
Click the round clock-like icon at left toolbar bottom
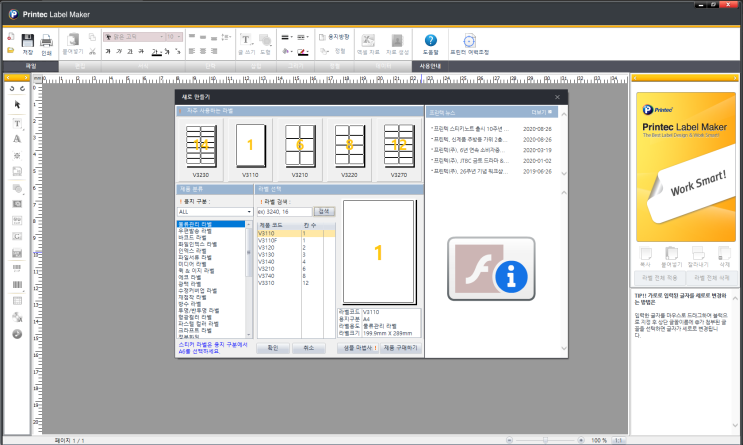(17, 334)
